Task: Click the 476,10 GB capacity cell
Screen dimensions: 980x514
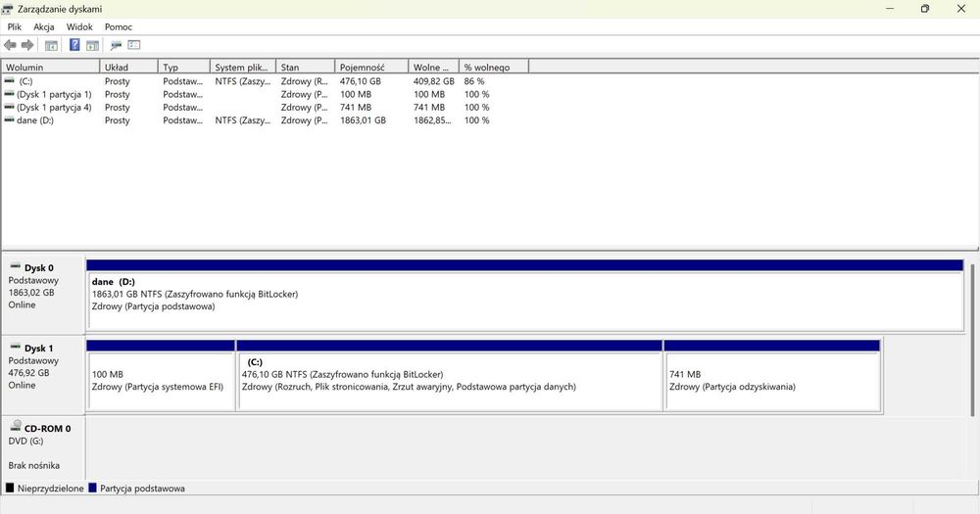Action: pos(360,81)
